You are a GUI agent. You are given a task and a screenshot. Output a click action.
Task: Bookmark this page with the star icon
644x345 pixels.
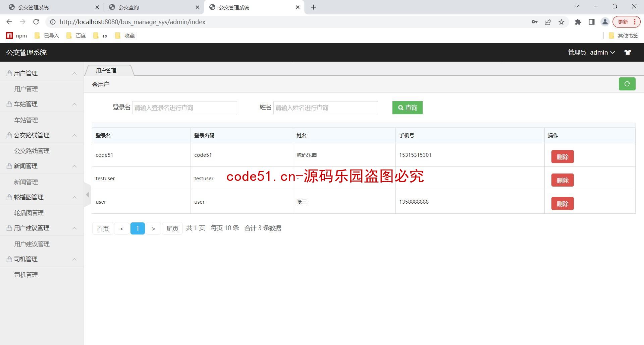[561, 22]
